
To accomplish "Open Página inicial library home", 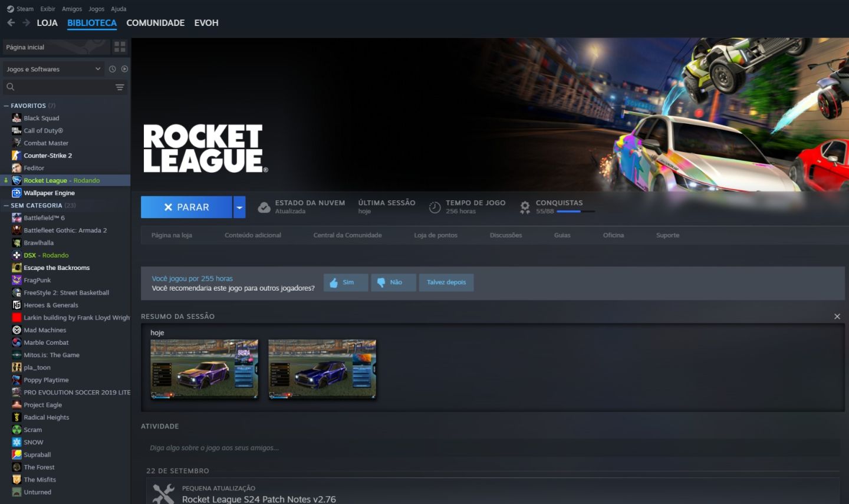I will pos(56,47).
